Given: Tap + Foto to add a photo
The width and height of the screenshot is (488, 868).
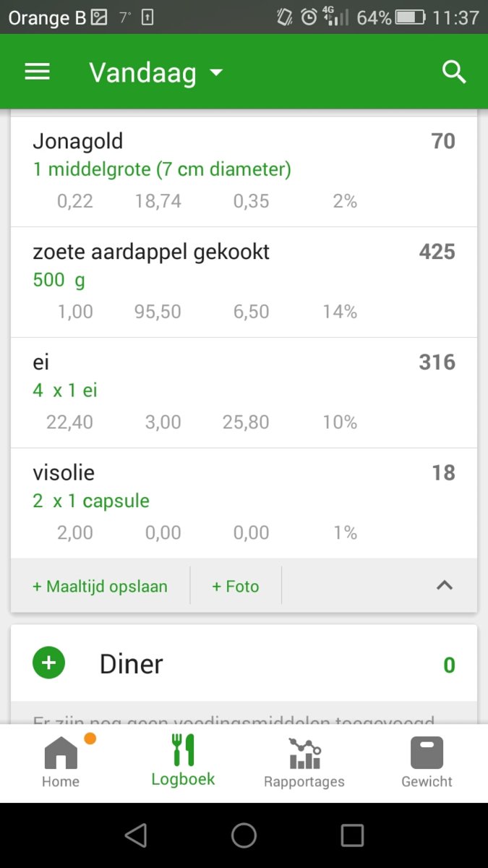Looking at the screenshot, I should tap(236, 587).
